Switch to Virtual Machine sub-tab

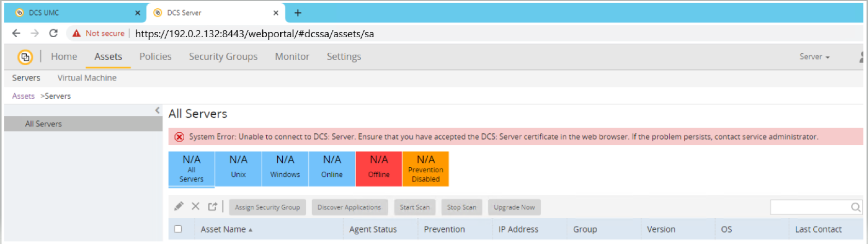point(87,78)
